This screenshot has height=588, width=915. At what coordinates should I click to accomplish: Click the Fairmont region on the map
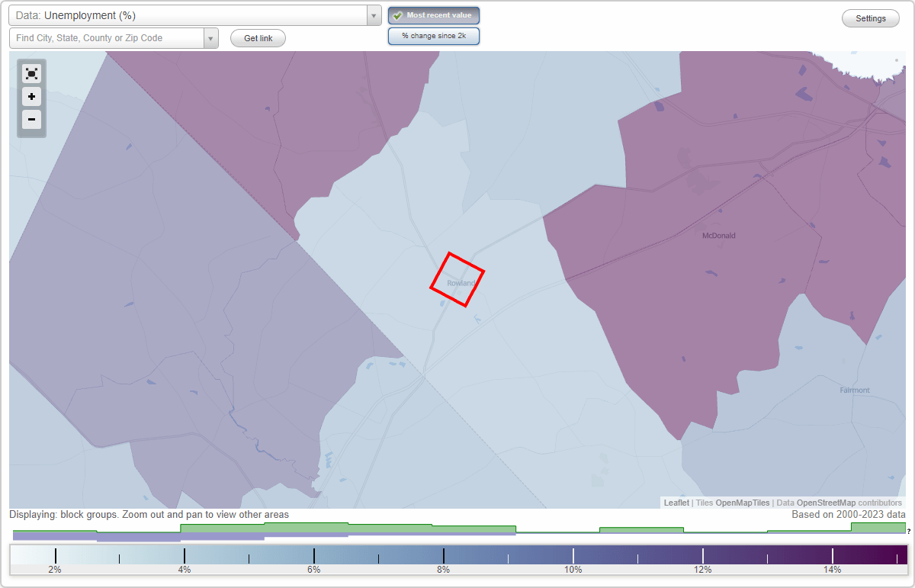click(854, 390)
